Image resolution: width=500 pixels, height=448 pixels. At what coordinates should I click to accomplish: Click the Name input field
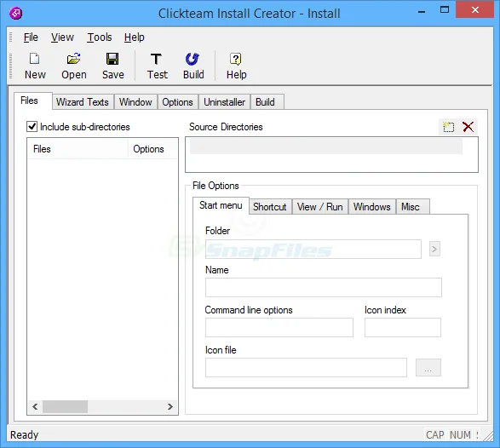[x=324, y=287]
